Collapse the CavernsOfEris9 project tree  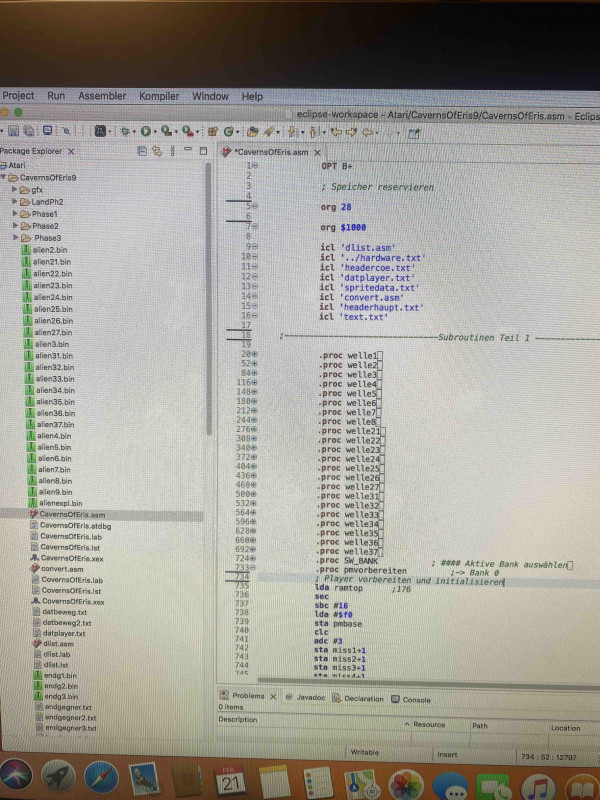tap(7, 177)
